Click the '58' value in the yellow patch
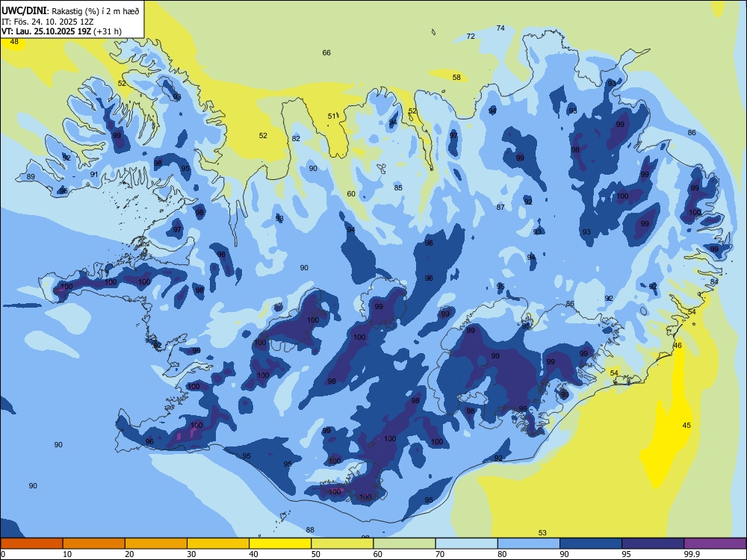Viewport: 747px width, 560px height. point(456,77)
